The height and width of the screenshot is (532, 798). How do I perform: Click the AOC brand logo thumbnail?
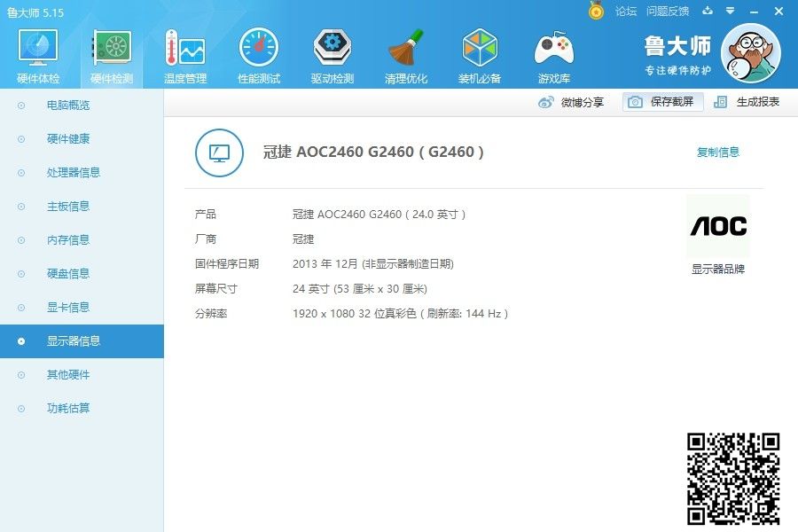pyautogui.click(x=717, y=226)
